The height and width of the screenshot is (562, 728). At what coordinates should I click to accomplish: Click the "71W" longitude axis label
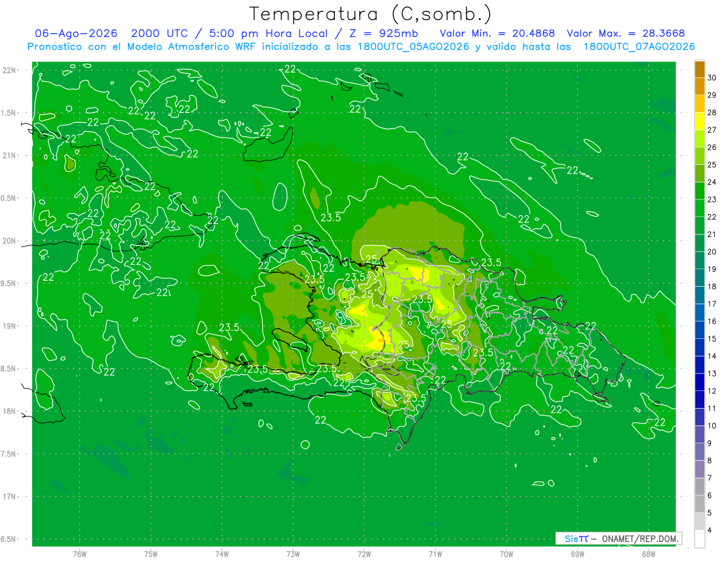pyautogui.click(x=435, y=554)
